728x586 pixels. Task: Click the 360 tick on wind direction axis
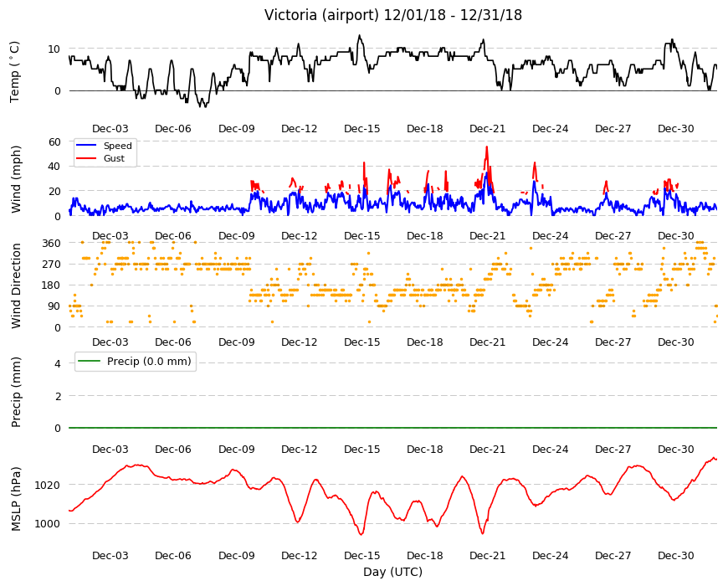tap(52, 244)
